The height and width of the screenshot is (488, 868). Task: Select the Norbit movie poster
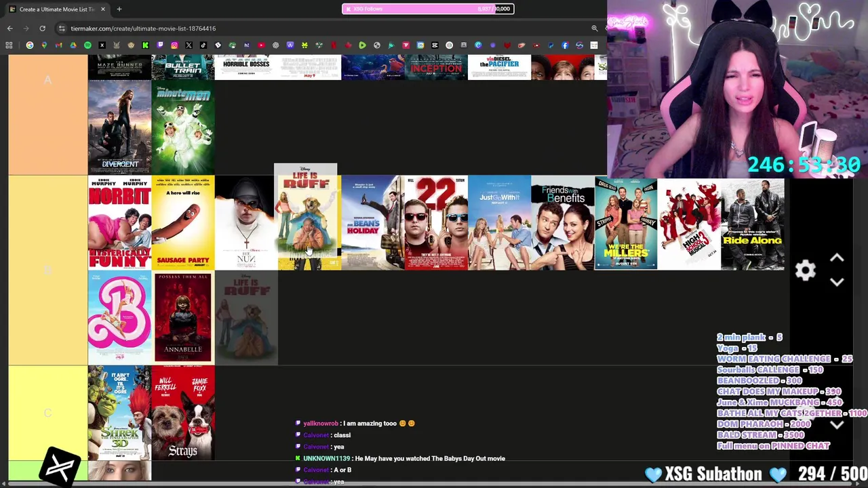click(119, 222)
